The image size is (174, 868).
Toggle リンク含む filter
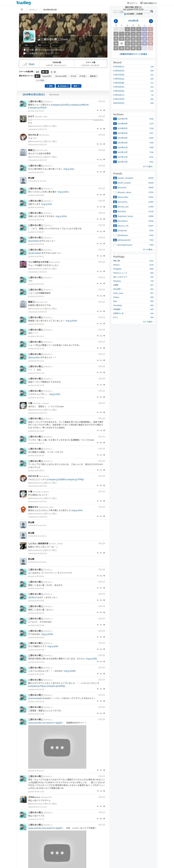coord(40,80)
